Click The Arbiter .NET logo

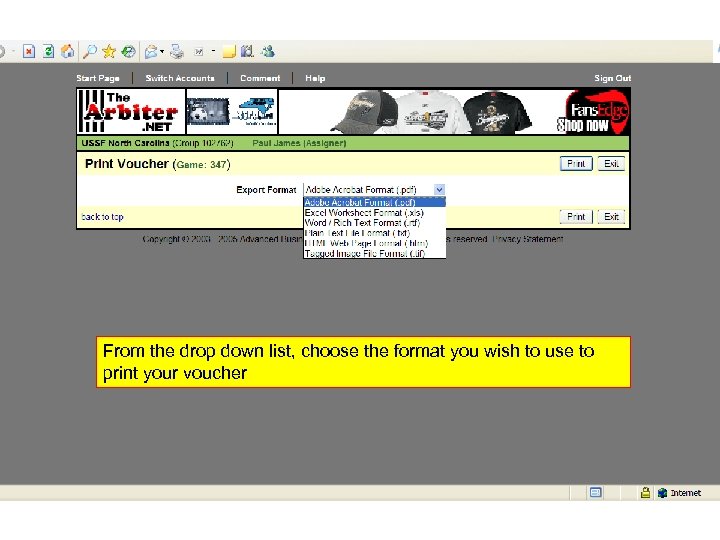[131, 112]
